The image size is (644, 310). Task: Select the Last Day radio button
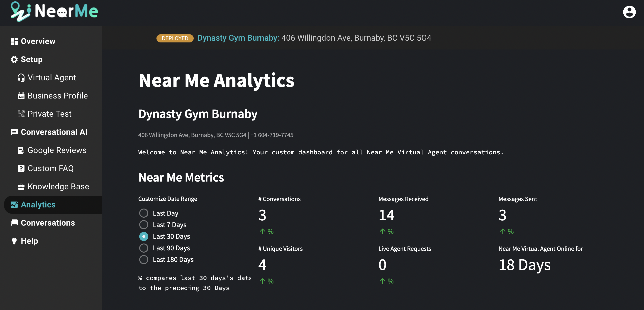pyautogui.click(x=144, y=213)
